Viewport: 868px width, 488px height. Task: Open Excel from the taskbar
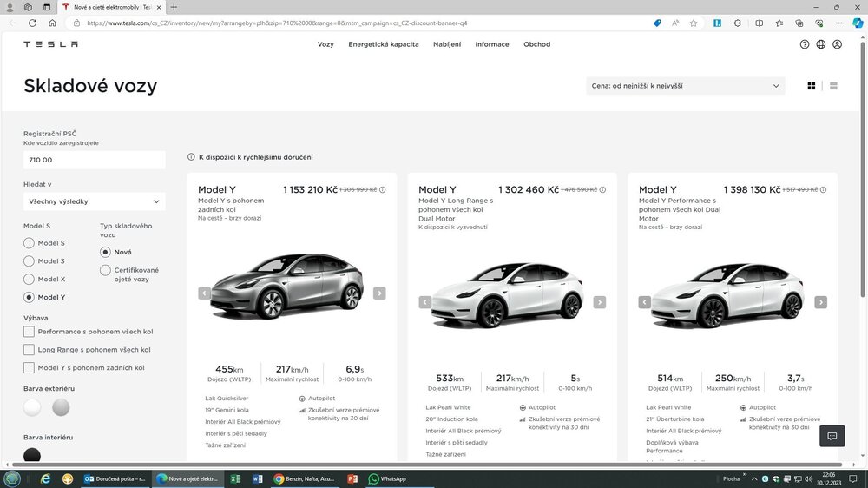[235, 478]
